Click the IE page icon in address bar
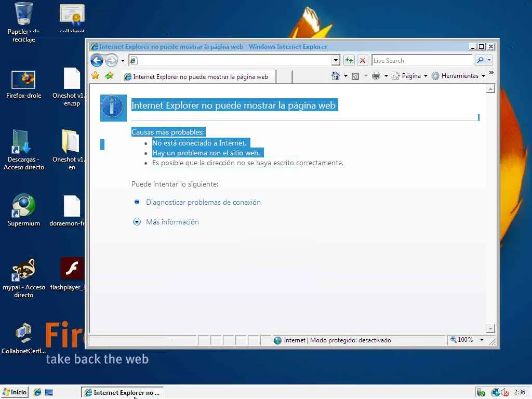 coord(134,61)
